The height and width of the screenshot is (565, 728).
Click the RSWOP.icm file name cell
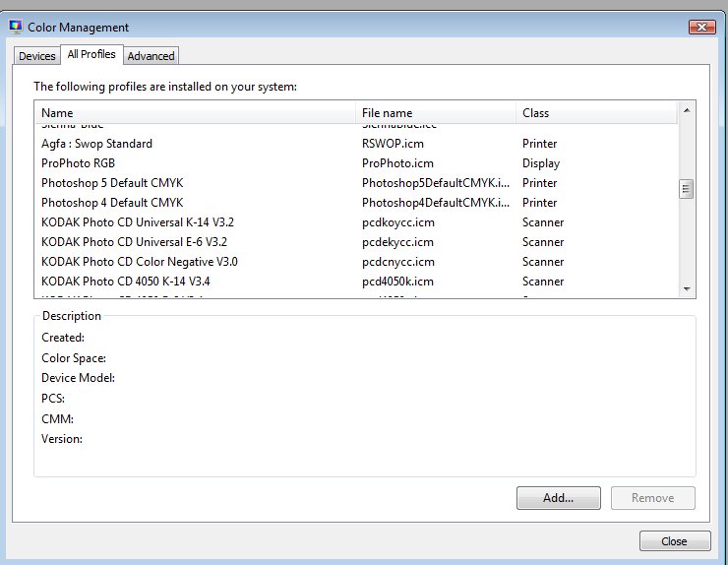(393, 144)
